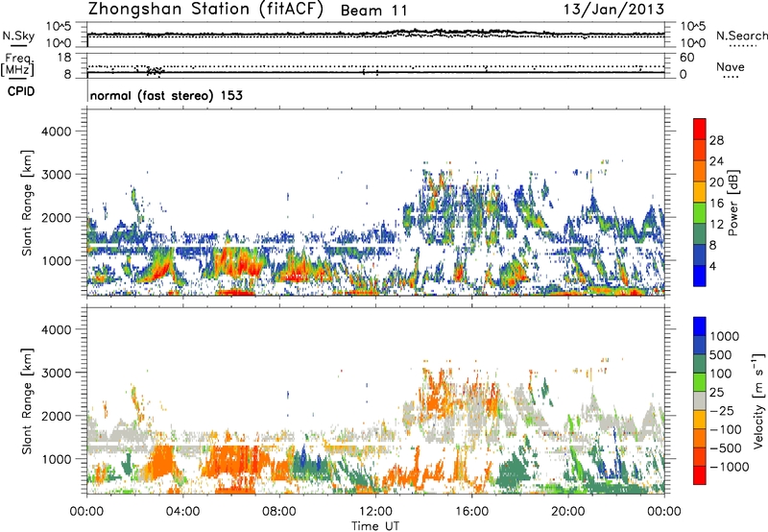The height and width of the screenshot is (532, 768).
Task: Click "2000" on the velocity panel range axis
Action: point(56,416)
